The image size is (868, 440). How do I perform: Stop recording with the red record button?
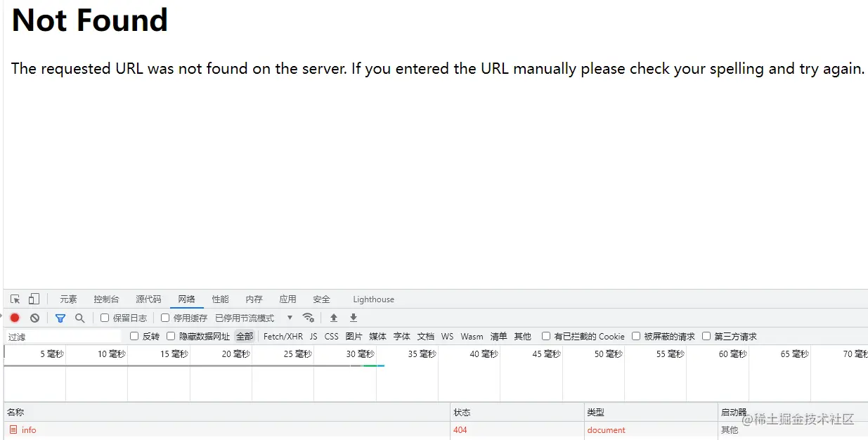point(15,318)
